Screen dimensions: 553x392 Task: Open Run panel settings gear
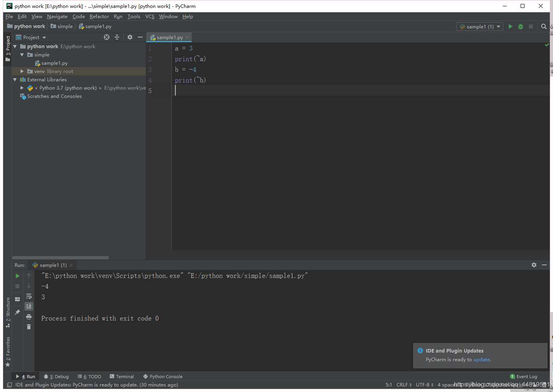(534, 265)
